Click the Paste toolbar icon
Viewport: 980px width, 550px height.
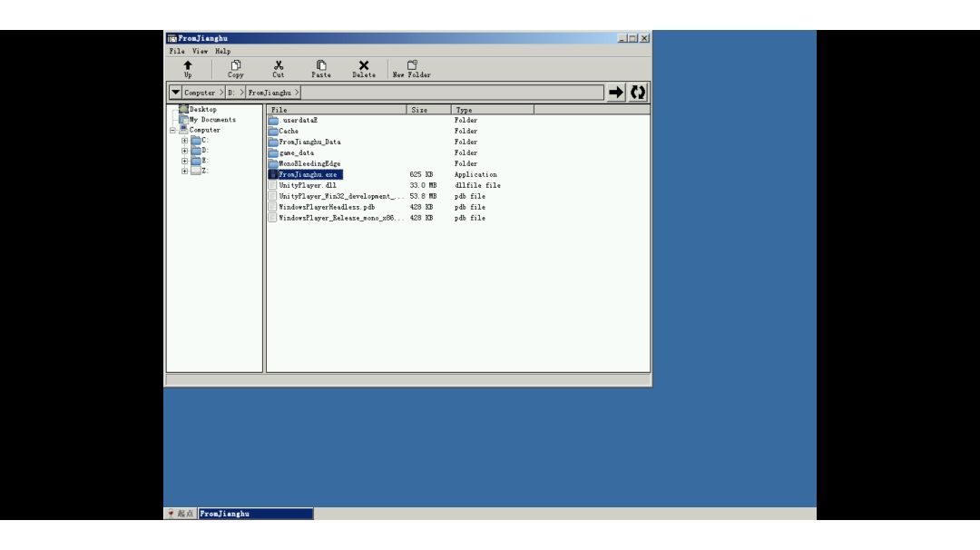tap(321, 66)
